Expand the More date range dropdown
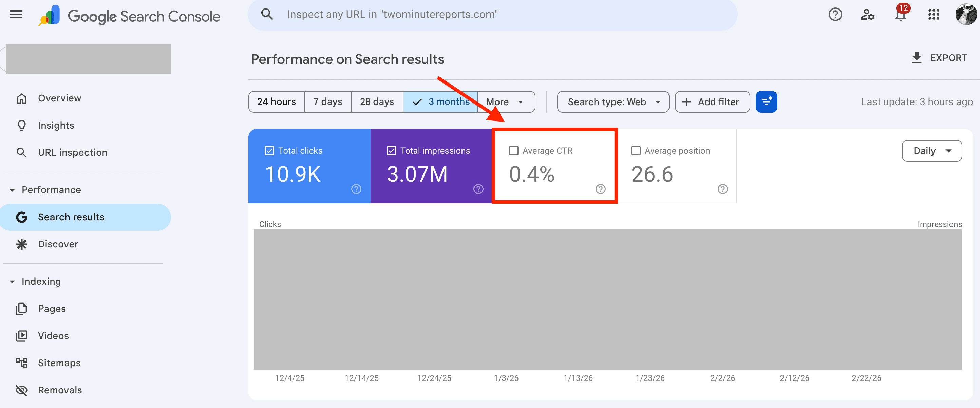 click(x=506, y=101)
